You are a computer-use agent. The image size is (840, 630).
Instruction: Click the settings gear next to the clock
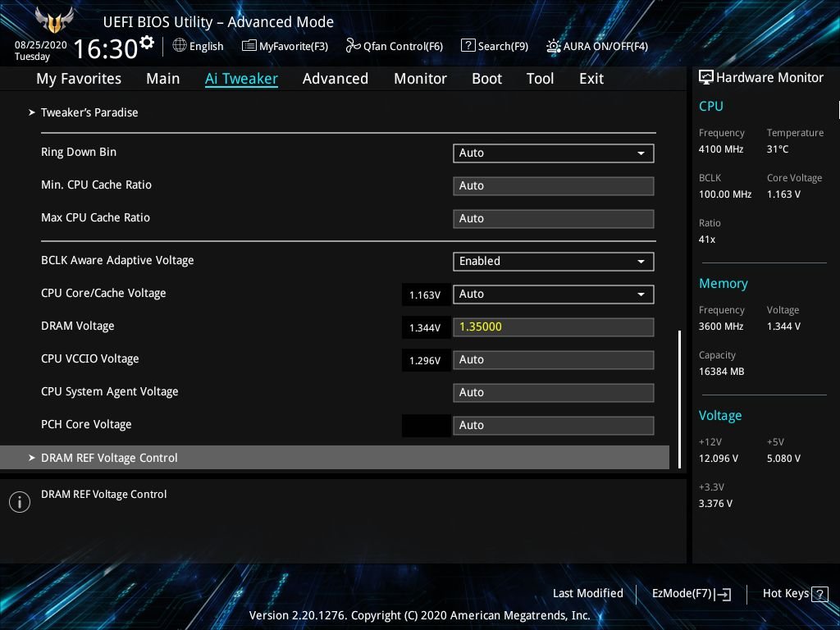(x=147, y=43)
